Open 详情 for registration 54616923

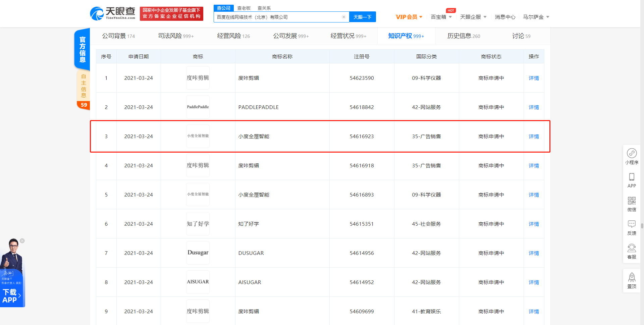(534, 136)
